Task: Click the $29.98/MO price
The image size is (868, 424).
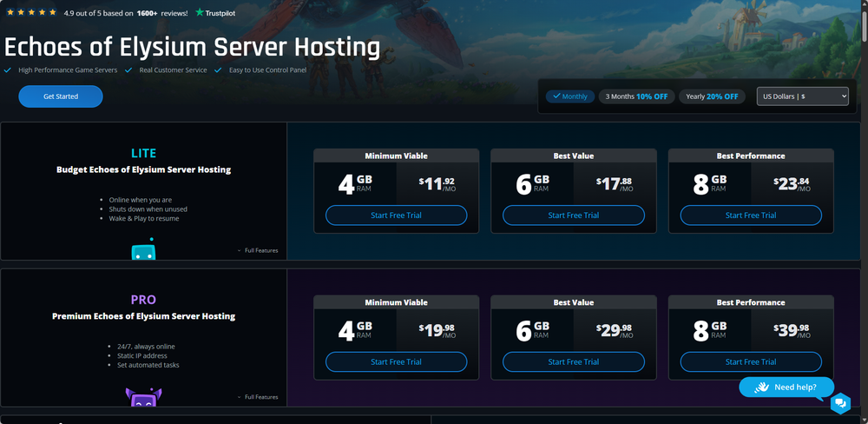Action: pyautogui.click(x=615, y=331)
